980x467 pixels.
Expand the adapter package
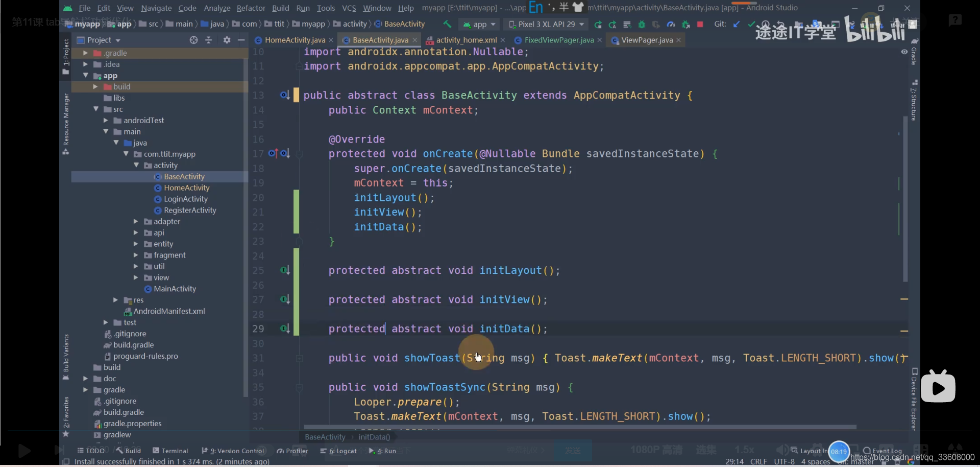136,222
